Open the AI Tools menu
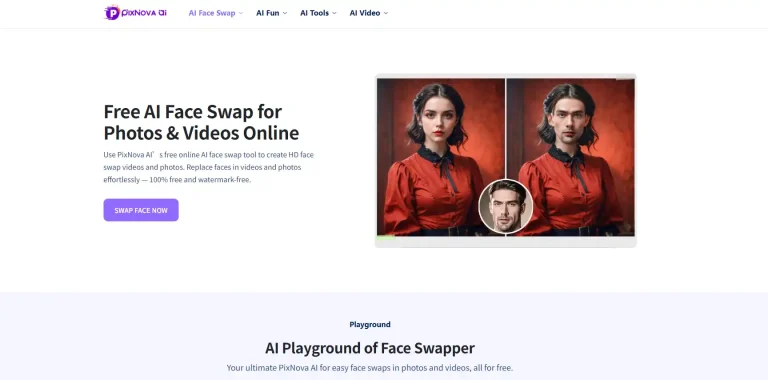 (318, 13)
